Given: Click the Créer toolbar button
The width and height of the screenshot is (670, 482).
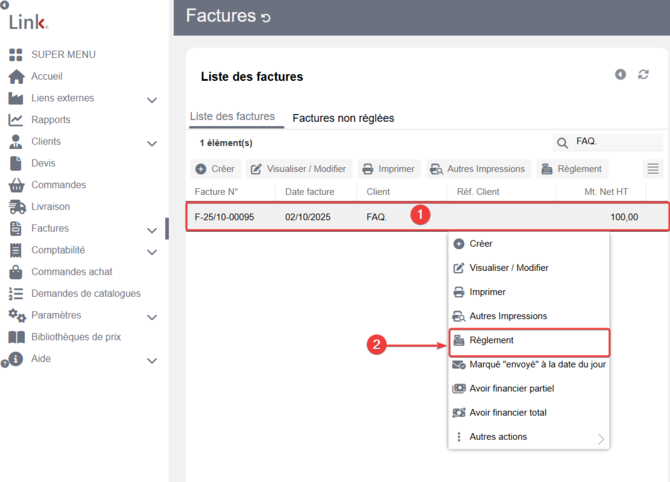Looking at the screenshot, I should coord(215,169).
